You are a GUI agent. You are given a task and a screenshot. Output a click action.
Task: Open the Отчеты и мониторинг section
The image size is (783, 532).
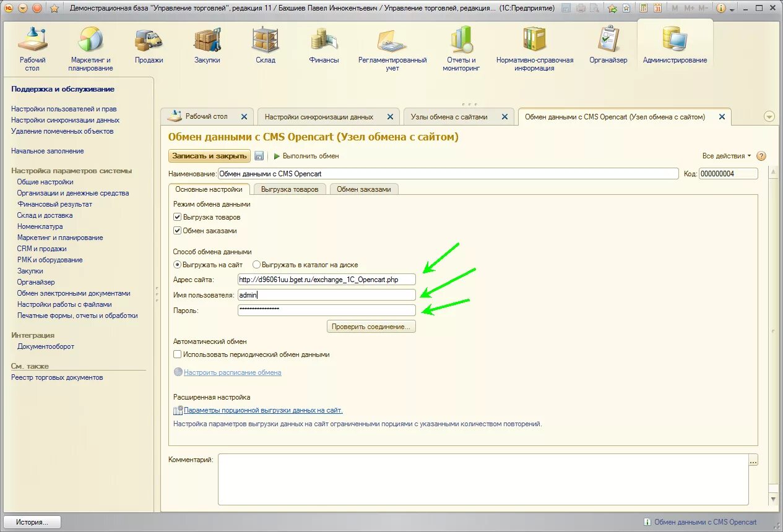(x=461, y=49)
